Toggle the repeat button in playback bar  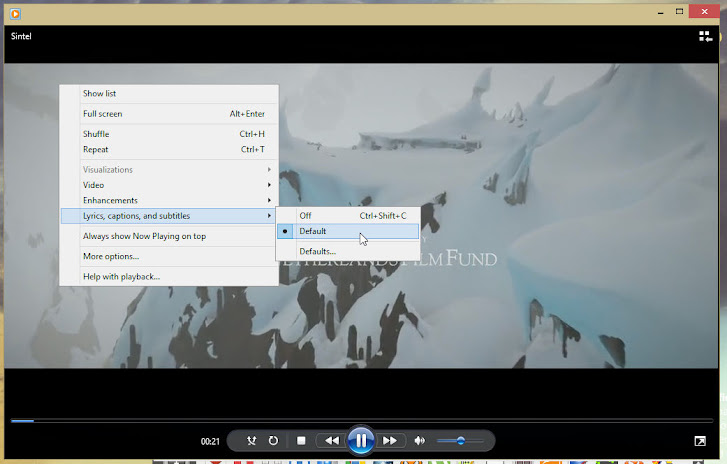point(273,440)
